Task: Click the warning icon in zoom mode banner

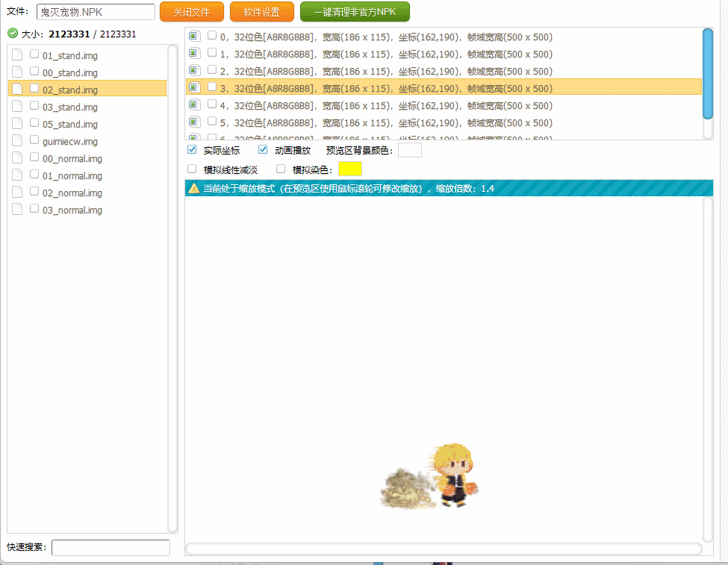Action: coord(194,188)
